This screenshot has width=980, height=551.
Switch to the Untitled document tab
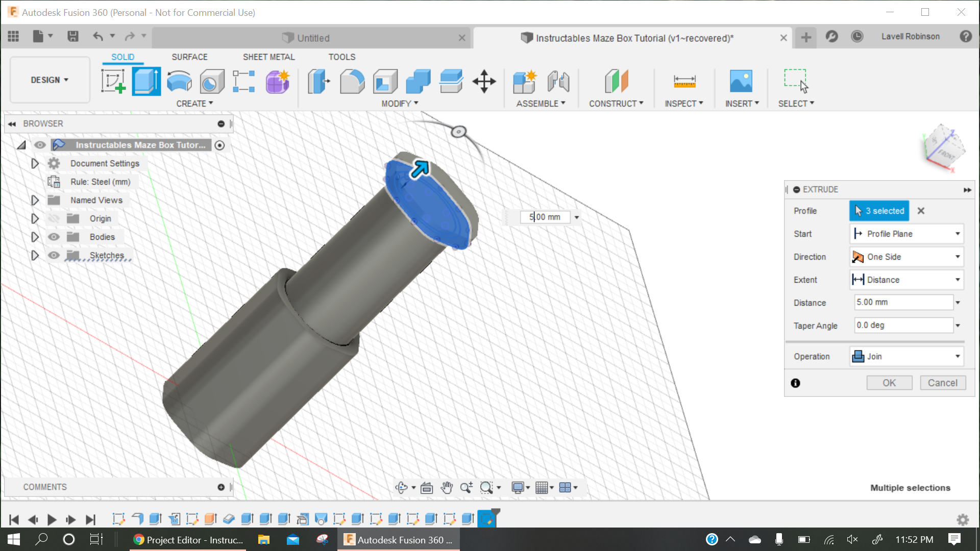(x=311, y=38)
